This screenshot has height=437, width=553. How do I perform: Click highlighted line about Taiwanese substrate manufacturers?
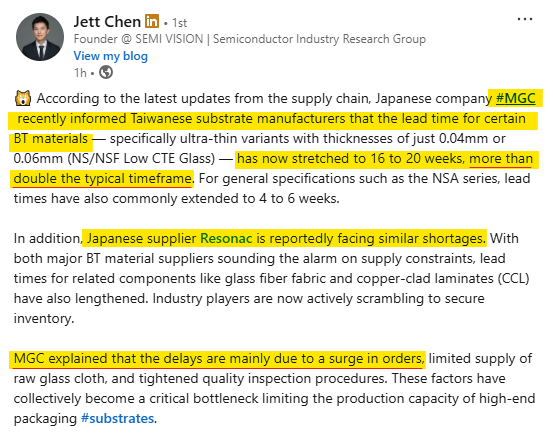(272, 119)
